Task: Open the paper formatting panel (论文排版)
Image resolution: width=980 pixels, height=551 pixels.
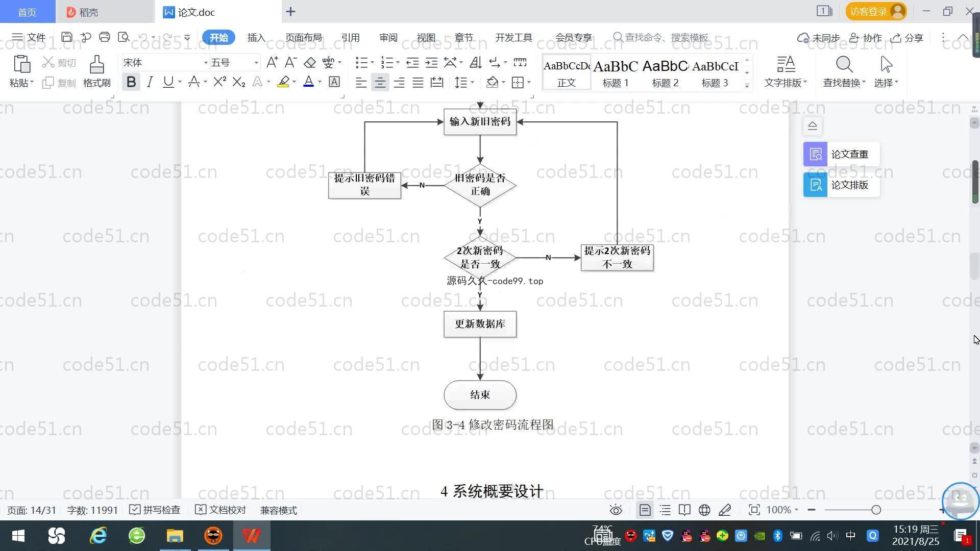Action: pos(841,185)
